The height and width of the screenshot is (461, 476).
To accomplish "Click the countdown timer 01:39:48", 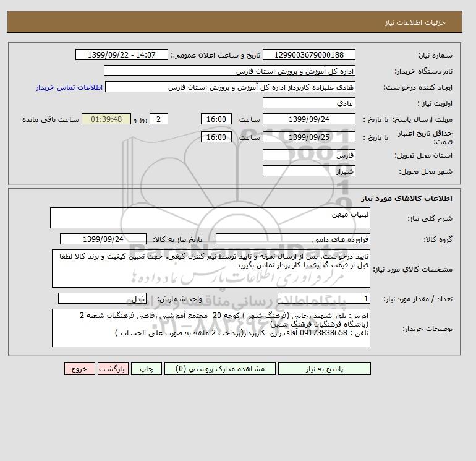I will tap(106, 119).
